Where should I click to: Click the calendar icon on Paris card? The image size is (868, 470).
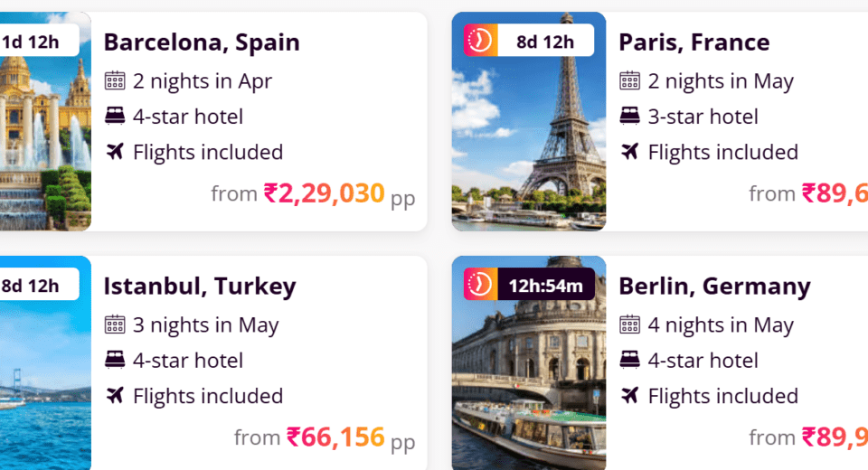pyautogui.click(x=630, y=81)
